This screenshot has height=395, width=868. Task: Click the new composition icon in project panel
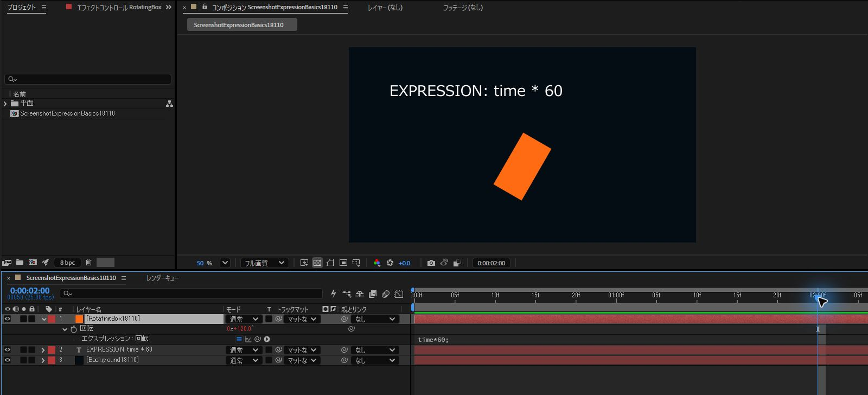(x=33, y=263)
